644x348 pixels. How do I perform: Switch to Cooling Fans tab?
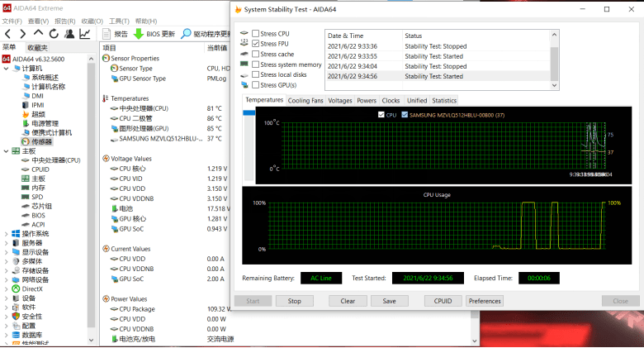coord(305,100)
